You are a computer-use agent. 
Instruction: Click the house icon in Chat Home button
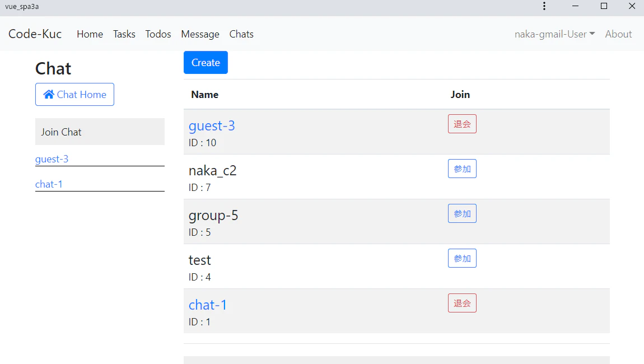pos(49,95)
